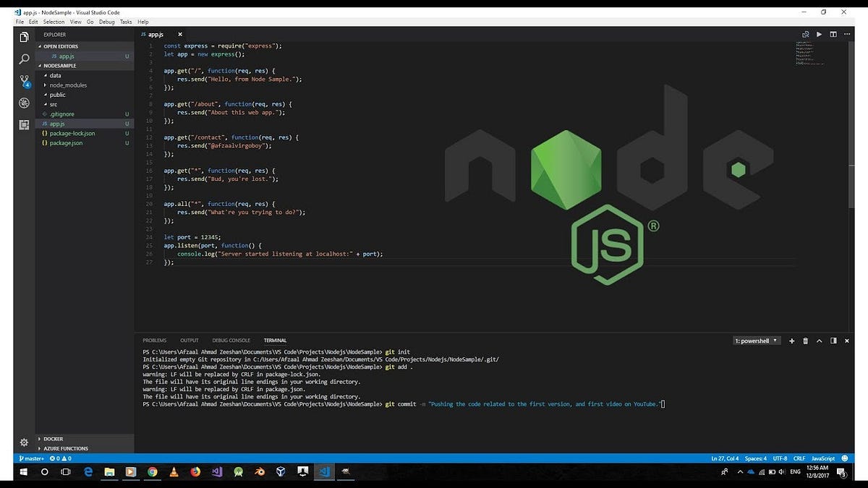Screen dimensions: 868x488
Task: Open the Debug view in the activity bar
Action: 23,103
